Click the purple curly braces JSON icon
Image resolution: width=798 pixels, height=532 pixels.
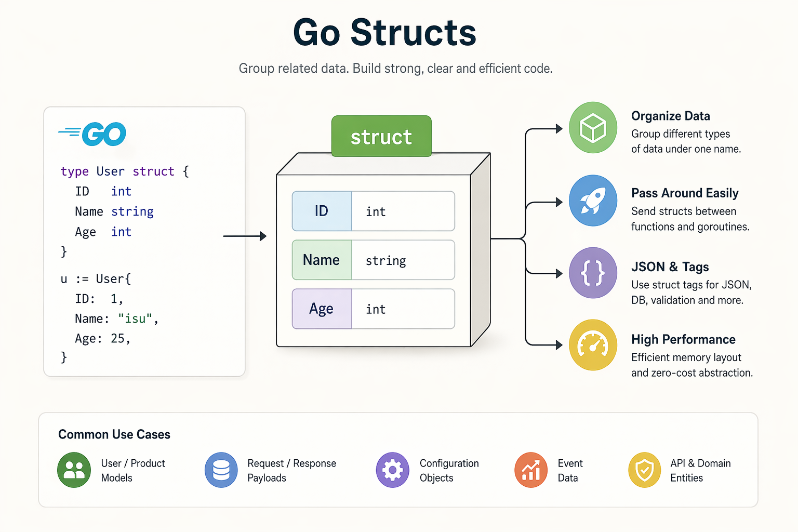pos(593,273)
